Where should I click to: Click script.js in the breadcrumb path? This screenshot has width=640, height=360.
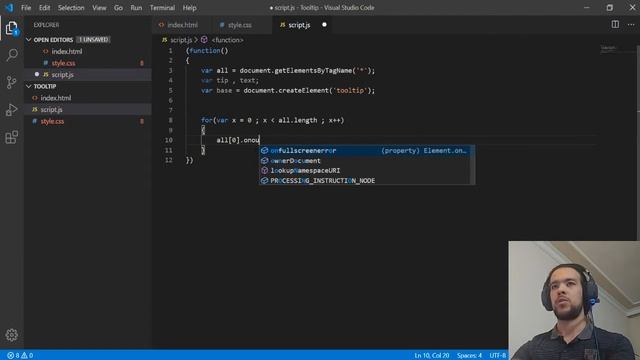(x=181, y=40)
